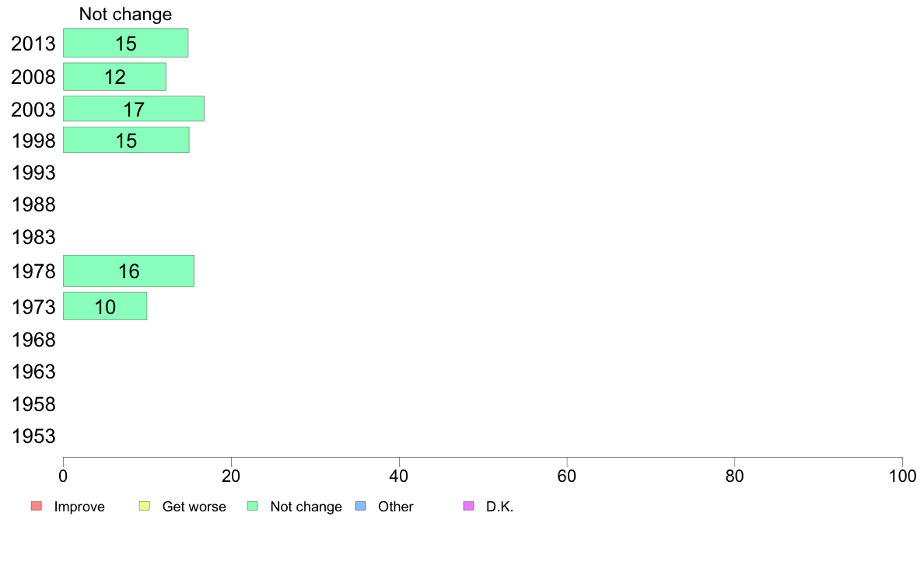Click the blue Other legend swatch
924x572 pixels.
[x=361, y=506]
